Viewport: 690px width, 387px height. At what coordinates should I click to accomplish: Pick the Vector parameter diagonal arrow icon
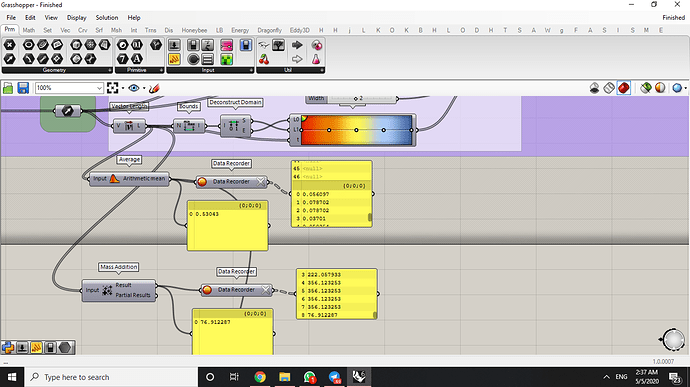[10, 59]
